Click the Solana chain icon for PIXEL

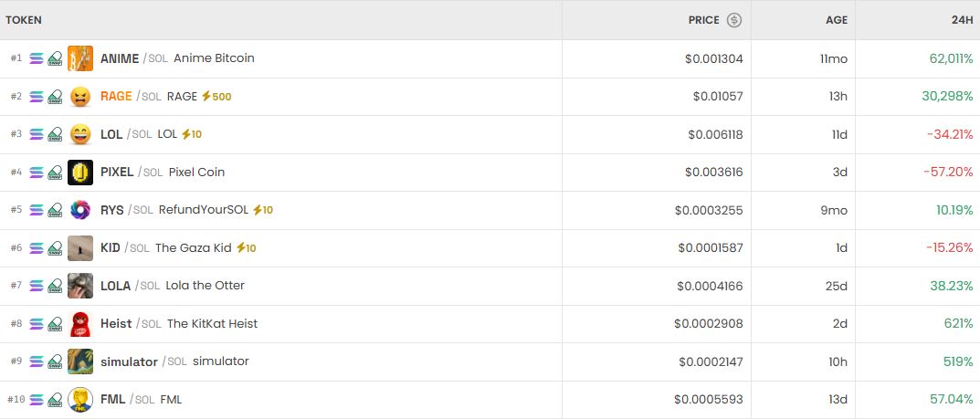point(37,173)
